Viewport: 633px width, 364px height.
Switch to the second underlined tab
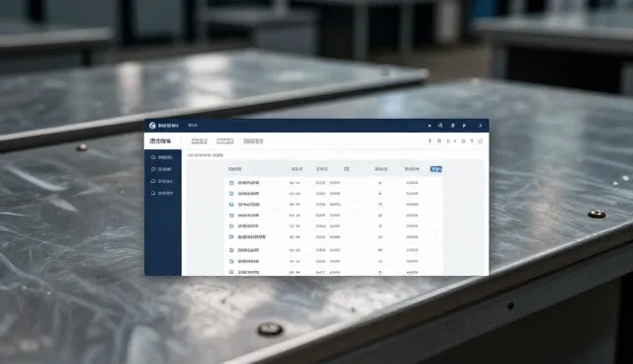click(225, 141)
